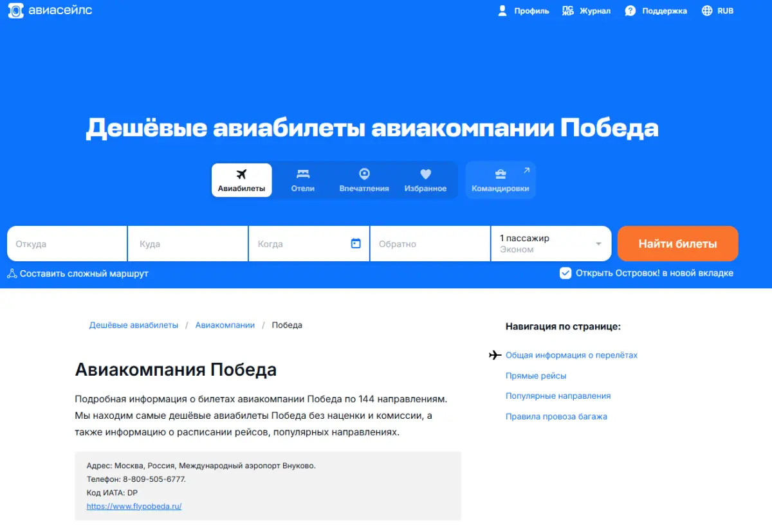Viewport: 772px width, 532px height.
Task: Open the Поддержка menu item
Action: [x=656, y=11]
